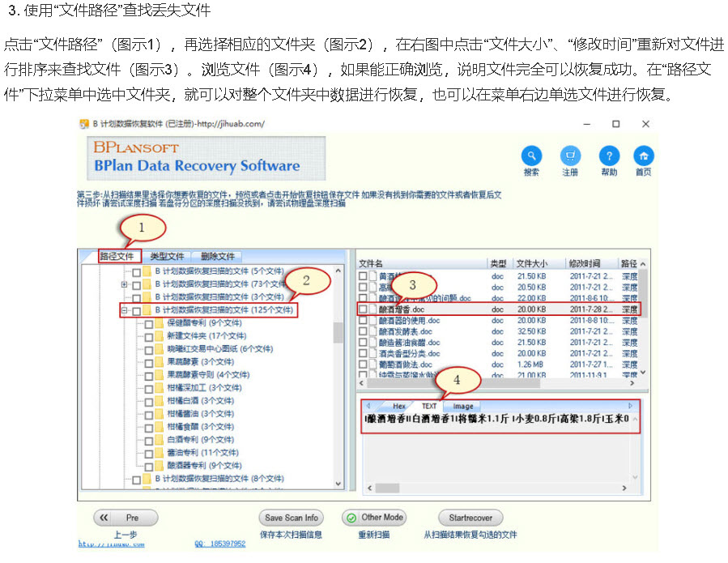
Task: Click left arrow of preview tab strip
Action: 368,406
